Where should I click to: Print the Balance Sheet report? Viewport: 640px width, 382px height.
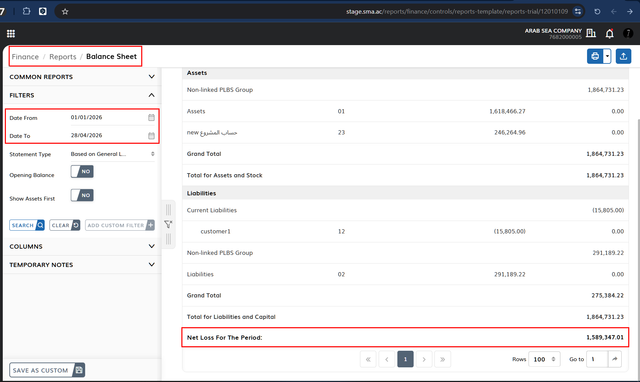tap(595, 56)
